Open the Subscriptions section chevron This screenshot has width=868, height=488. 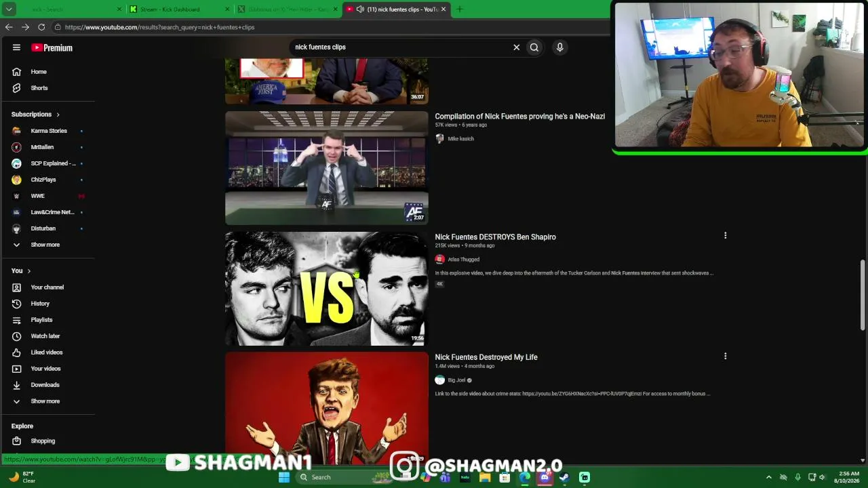point(58,115)
